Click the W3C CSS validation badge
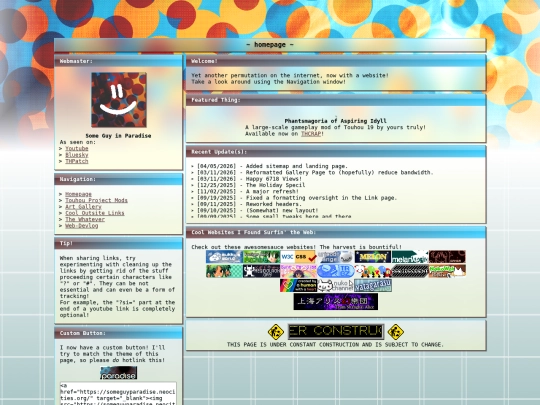540x405 pixels. [x=299, y=257]
